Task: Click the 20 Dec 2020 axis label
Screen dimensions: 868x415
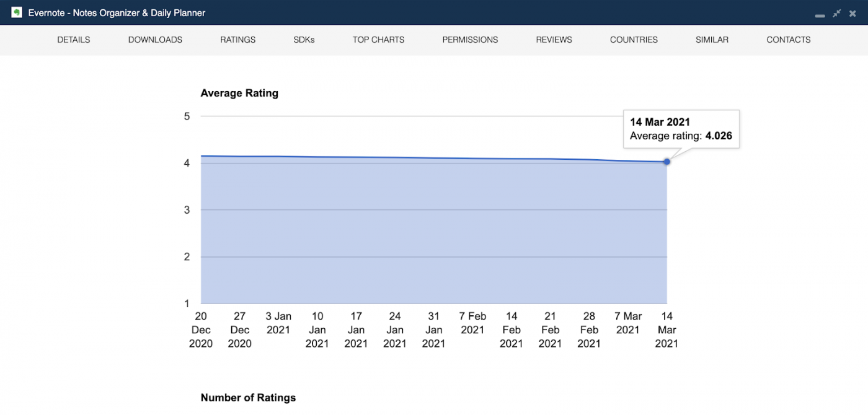Action: (x=201, y=330)
